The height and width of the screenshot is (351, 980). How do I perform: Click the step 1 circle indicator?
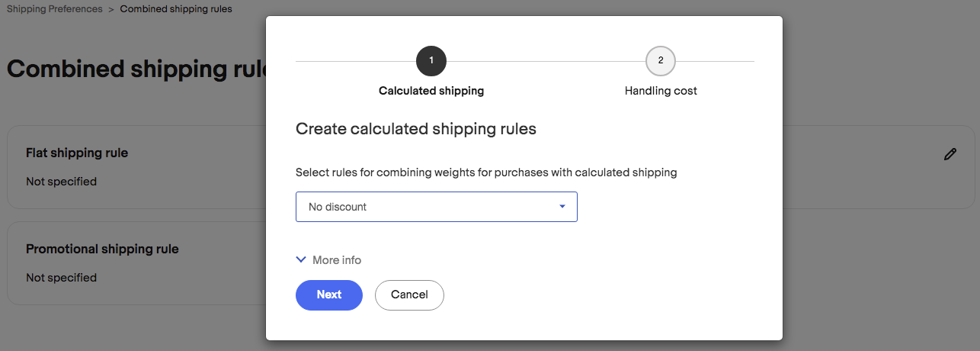click(x=431, y=61)
